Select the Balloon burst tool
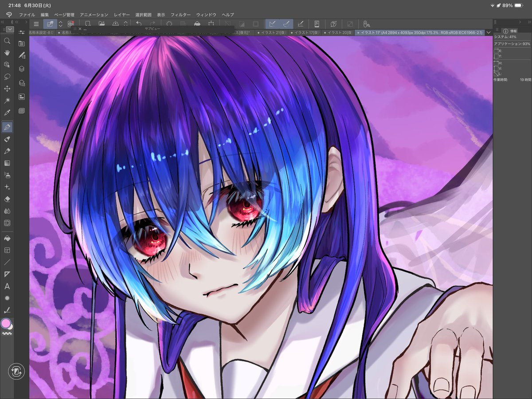This screenshot has height=399, width=532. tap(7, 298)
